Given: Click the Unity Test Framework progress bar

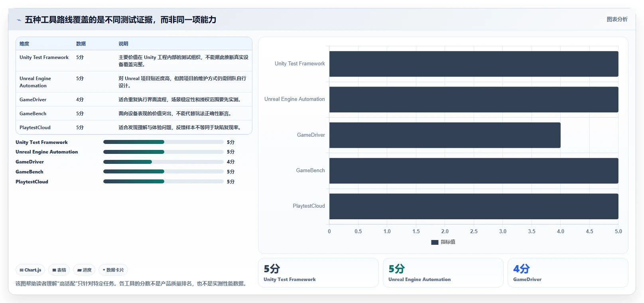Looking at the screenshot, I should coord(163,142).
